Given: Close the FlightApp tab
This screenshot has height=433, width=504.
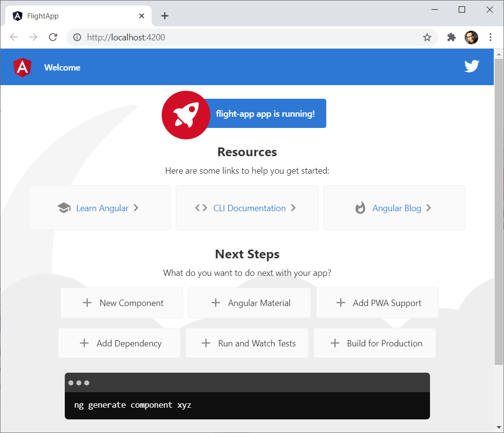Looking at the screenshot, I should pyautogui.click(x=141, y=16).
